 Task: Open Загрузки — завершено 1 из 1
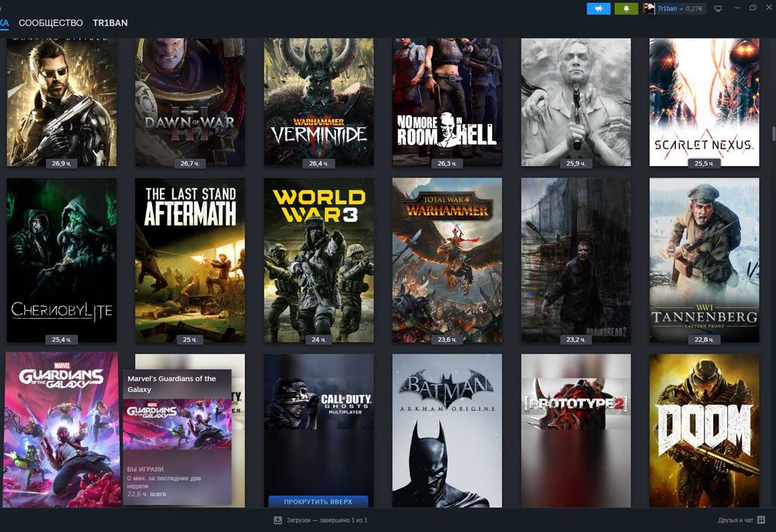(x=327, y=520)
